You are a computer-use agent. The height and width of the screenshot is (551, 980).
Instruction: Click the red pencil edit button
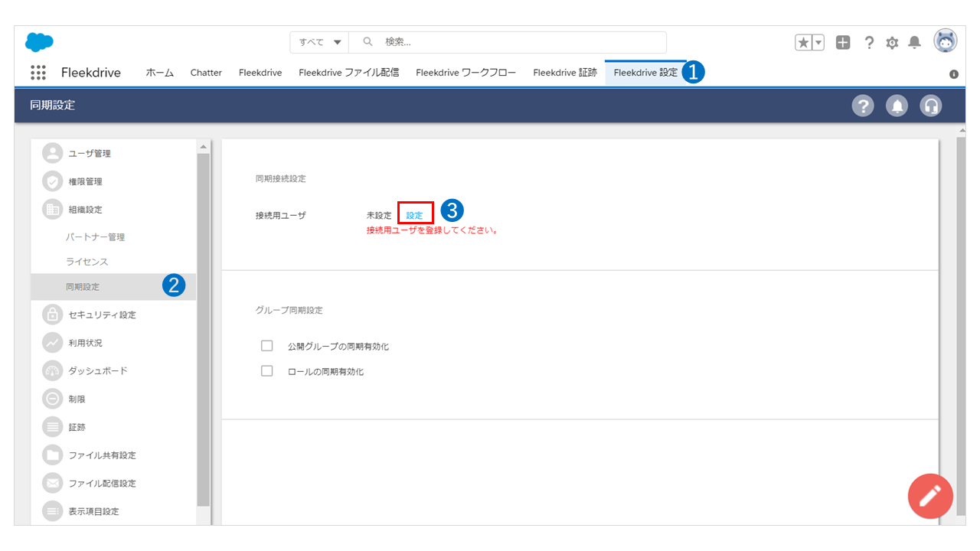click(930, 496)
